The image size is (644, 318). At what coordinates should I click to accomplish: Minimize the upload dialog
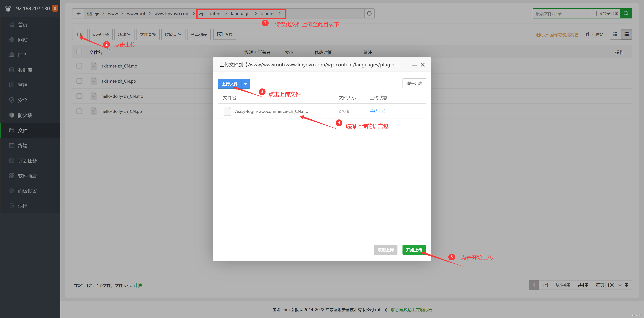tap(414, 65)
